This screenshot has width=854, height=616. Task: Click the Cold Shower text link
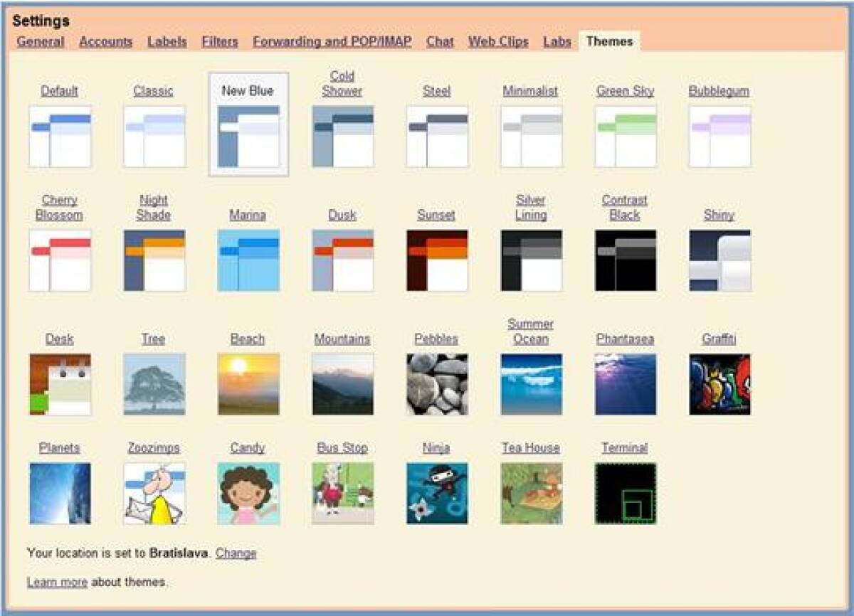click(342, 83)
